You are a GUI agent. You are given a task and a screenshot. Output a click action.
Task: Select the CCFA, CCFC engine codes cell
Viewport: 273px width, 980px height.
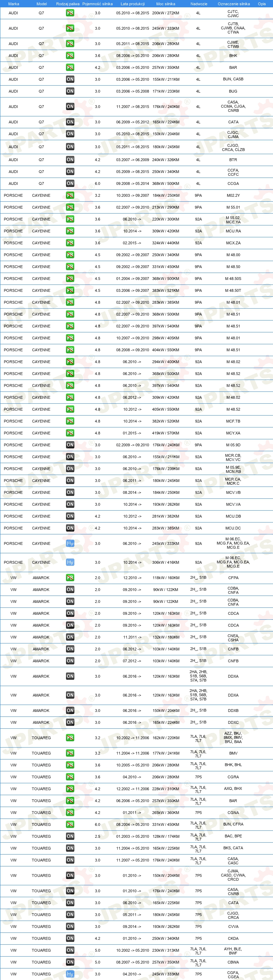(233, 172)
